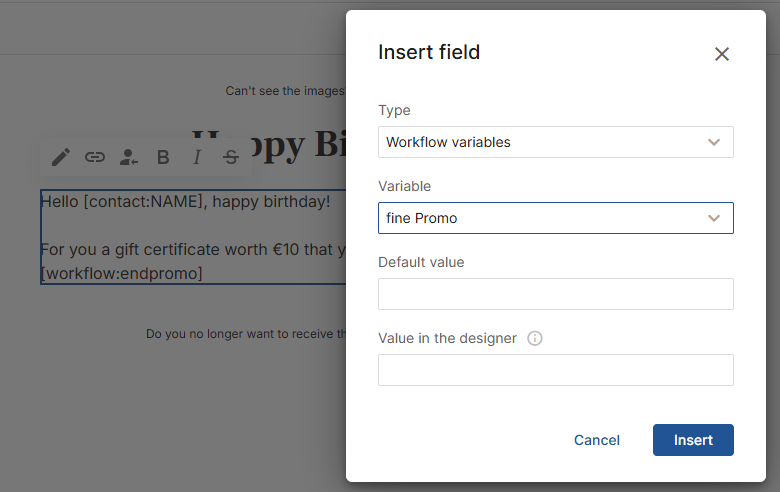Click the contact field icon in the toolbar

pos(129,157)
